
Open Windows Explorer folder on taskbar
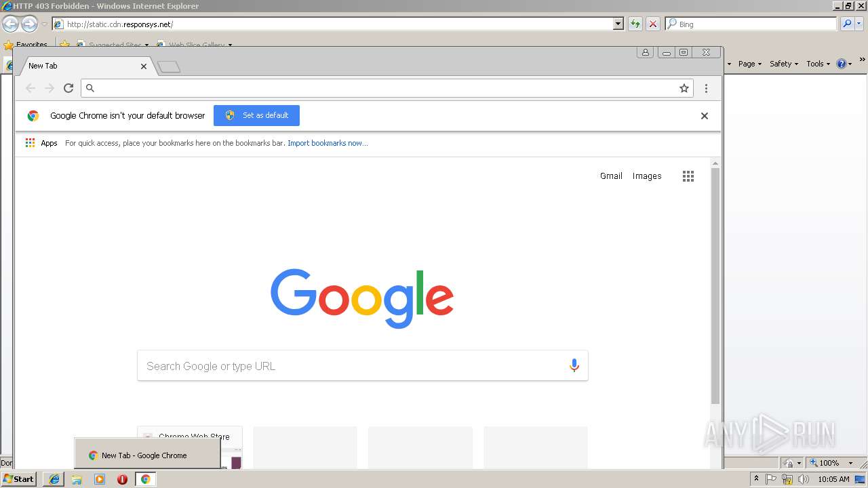coord(77,479)
